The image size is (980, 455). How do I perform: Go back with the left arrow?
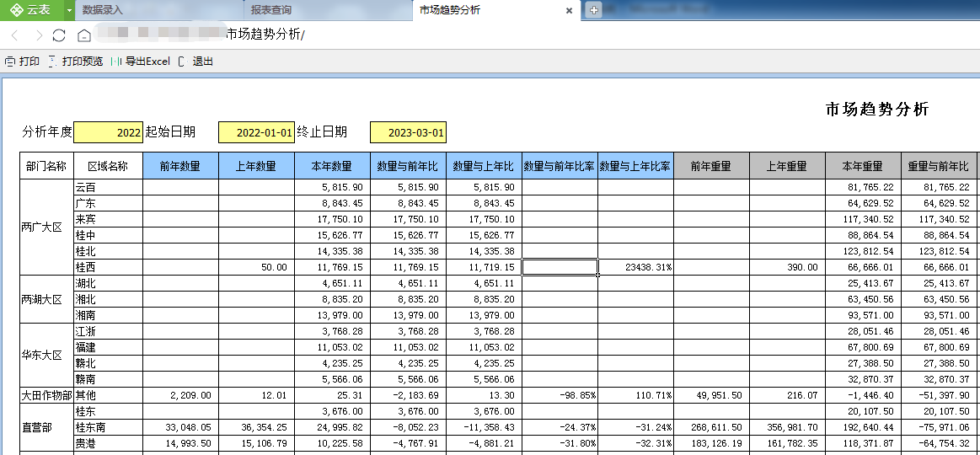pos(15,35)
